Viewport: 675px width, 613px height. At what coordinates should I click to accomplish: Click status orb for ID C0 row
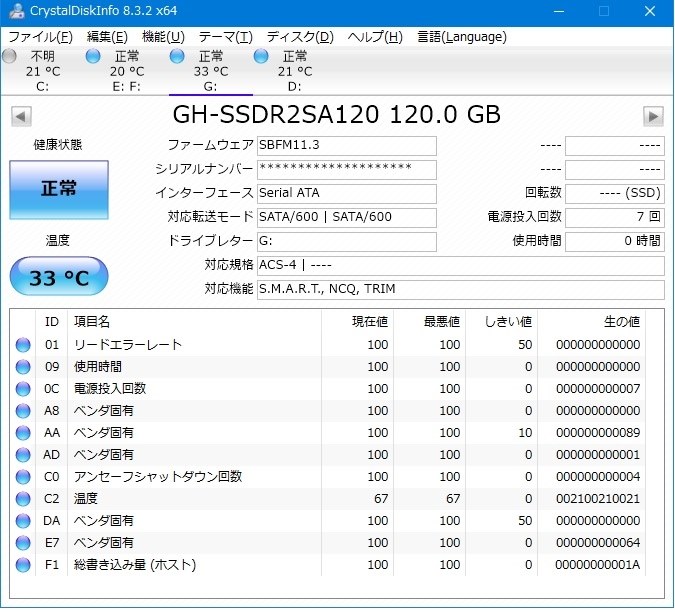coord(23,477)
